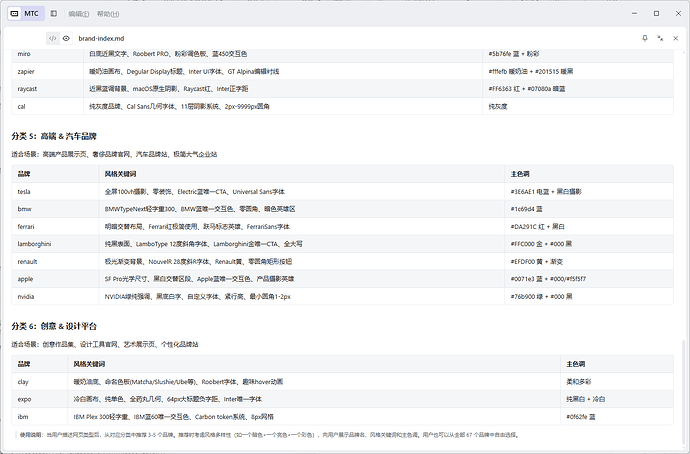The image size is (690, 454).
Task: Click raycast's macOS原生阴影 keywords cell
Action: (x=283, y=89)
